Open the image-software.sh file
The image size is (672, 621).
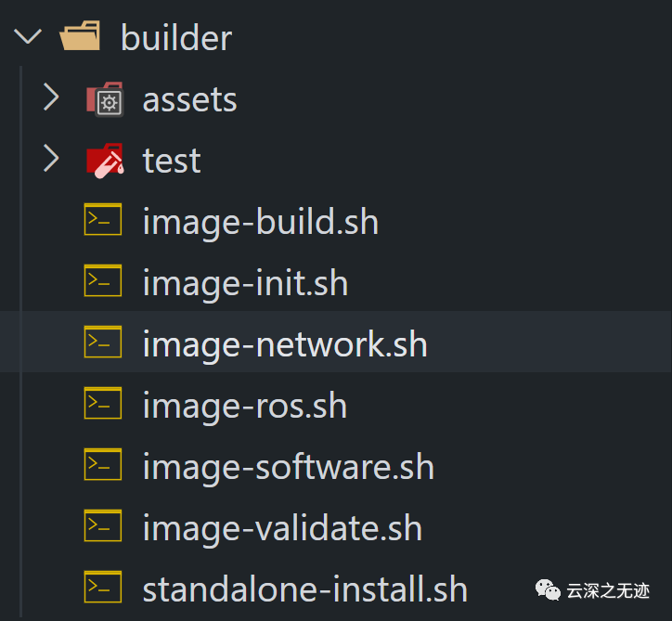click(x=288, y=467)
